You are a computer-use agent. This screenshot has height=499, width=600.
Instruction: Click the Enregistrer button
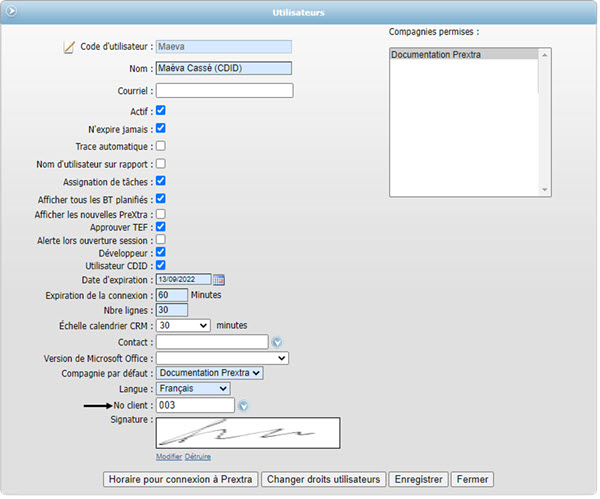(418, 480)
